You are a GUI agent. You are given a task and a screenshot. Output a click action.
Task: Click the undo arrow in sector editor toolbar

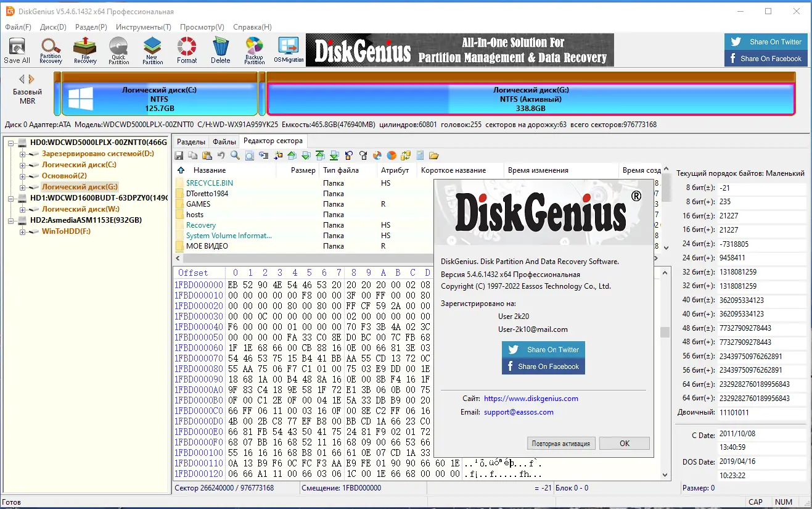pyautogui.click(x=221, y=155)
